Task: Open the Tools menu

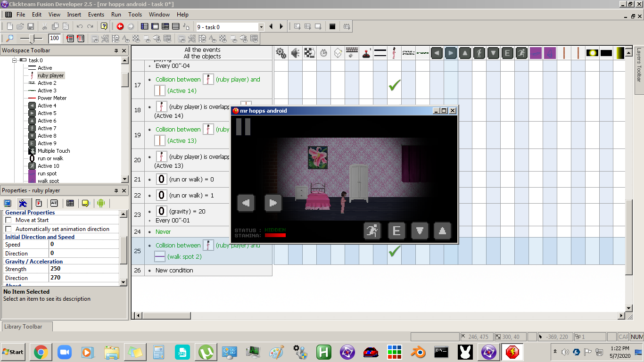Action: tap(135, 15)
